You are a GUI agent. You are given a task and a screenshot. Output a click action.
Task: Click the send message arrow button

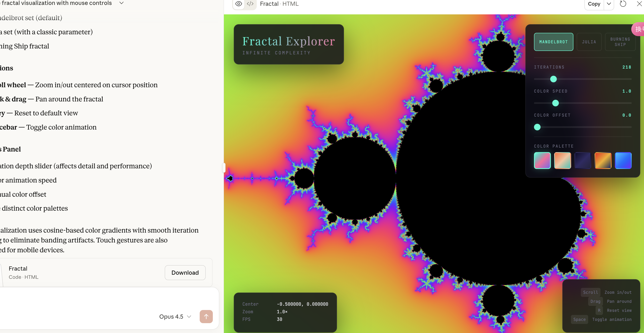(206, 317)
